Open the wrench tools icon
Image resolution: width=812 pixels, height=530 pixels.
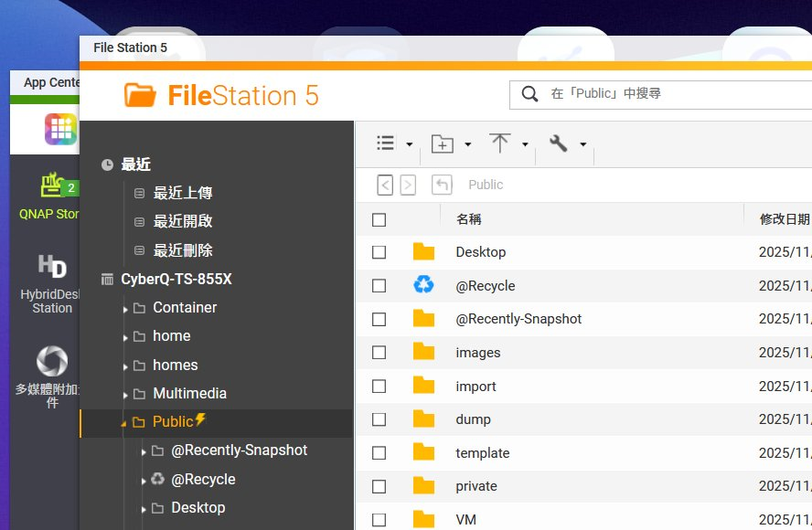tap(558, 143)
